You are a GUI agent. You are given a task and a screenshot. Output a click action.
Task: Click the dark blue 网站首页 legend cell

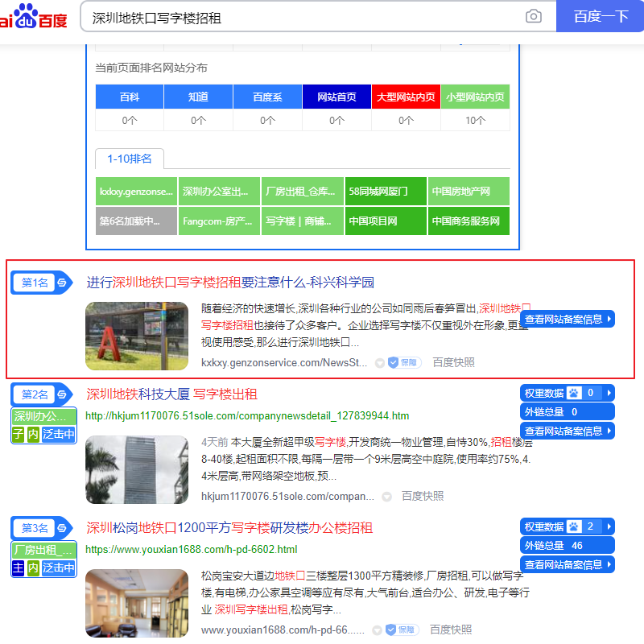[336, 97]
